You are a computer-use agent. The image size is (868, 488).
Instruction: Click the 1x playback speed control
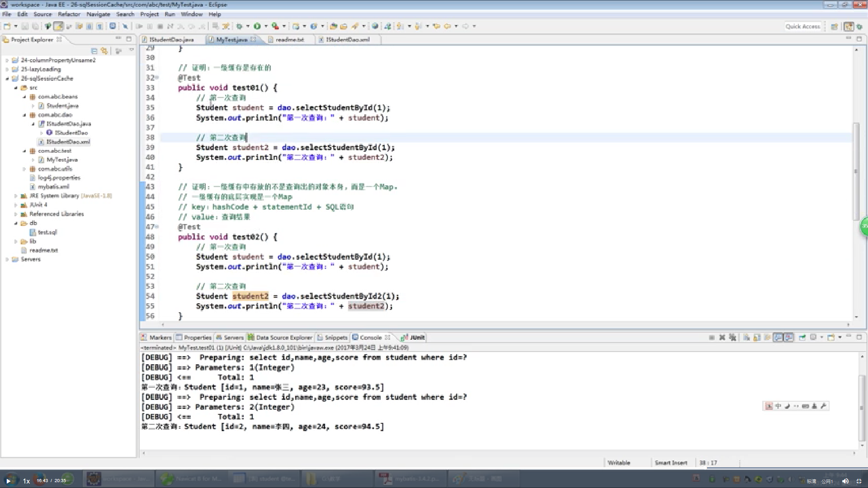[26, 481]
